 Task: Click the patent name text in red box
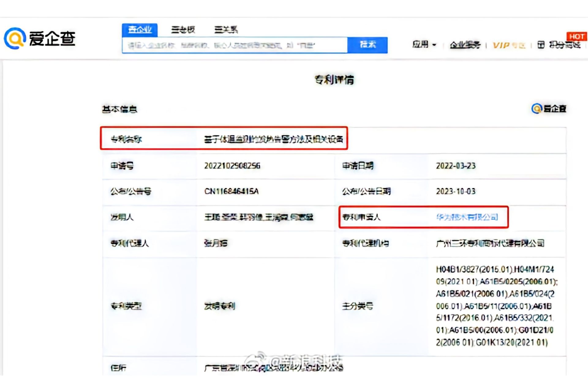tap(273, 139)
